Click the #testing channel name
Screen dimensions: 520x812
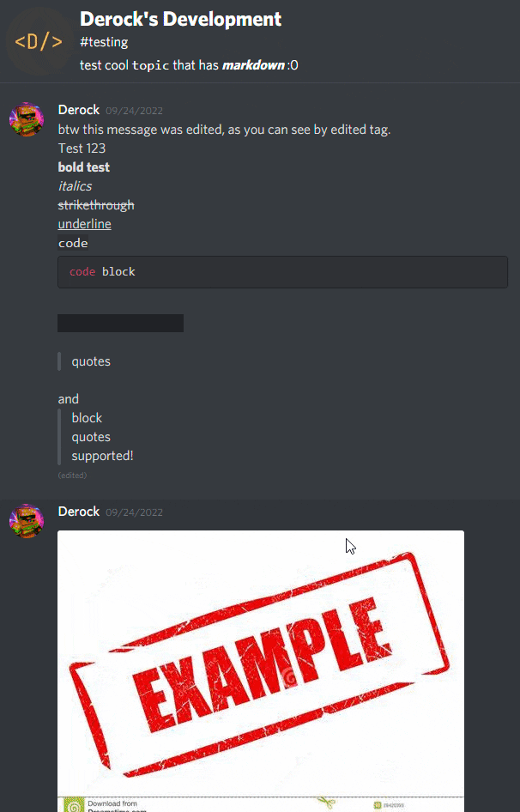[104, 42]
